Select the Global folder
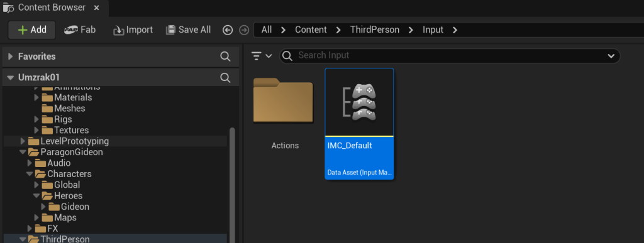The width and height of the screenshot is (644, 243). pos(62,185)
